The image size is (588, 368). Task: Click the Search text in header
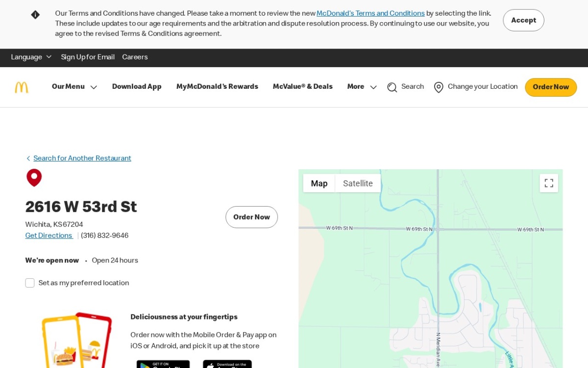pos(413,87)
